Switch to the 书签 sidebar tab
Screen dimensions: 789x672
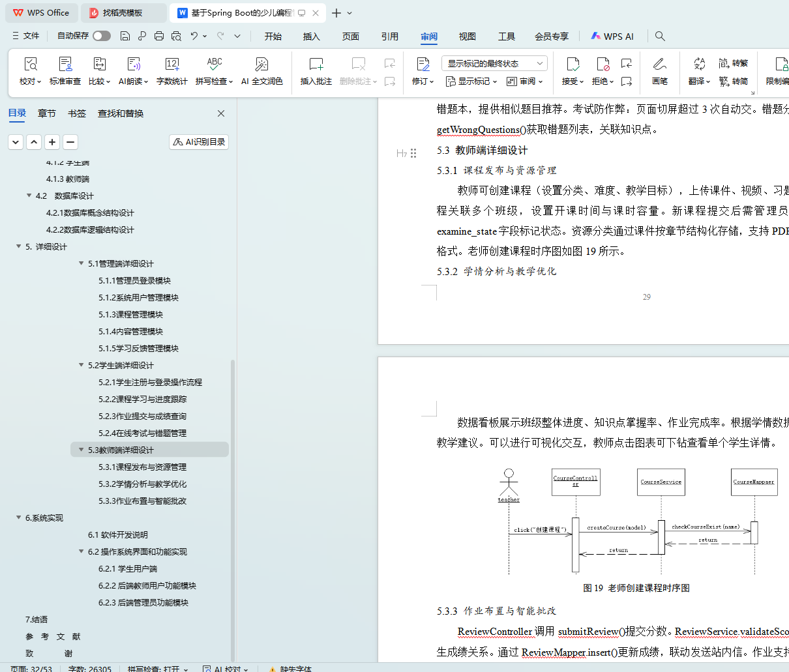pyautogui.click(x=77, y=113)
